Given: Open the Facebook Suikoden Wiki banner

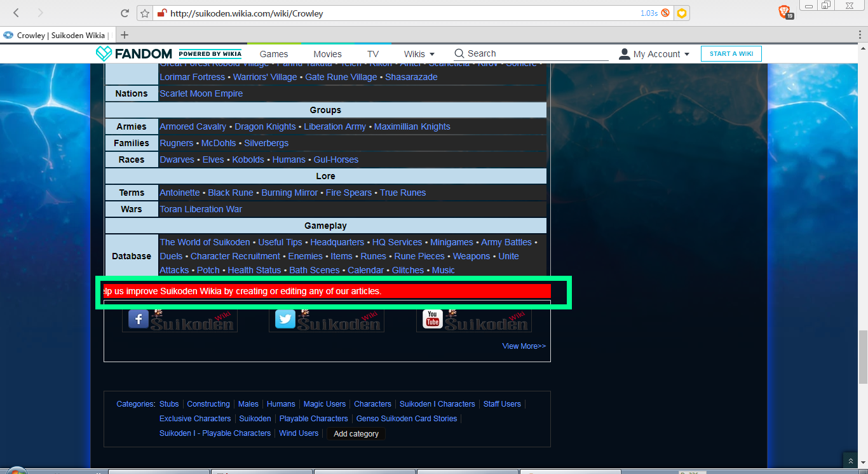Looking at the screenshot, I should (180, 320).
